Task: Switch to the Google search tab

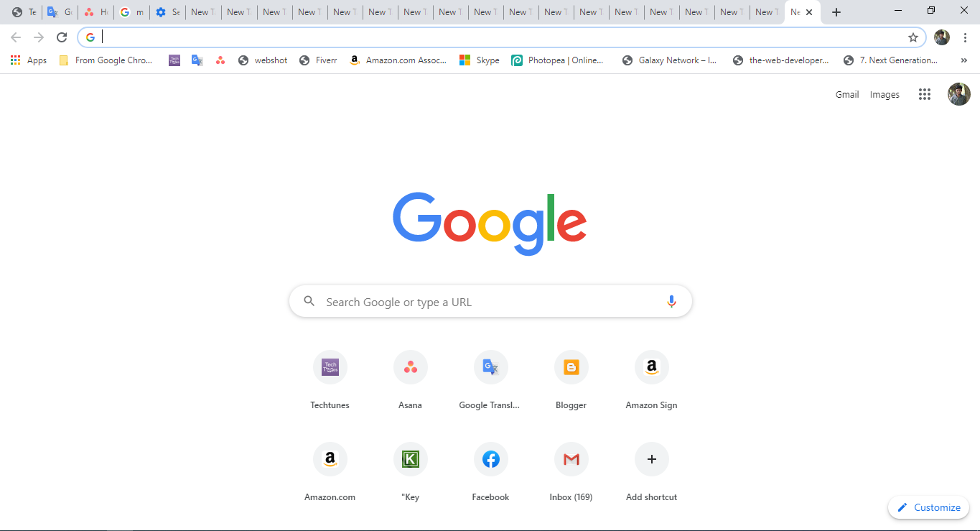Action: [x=131, y=12]
